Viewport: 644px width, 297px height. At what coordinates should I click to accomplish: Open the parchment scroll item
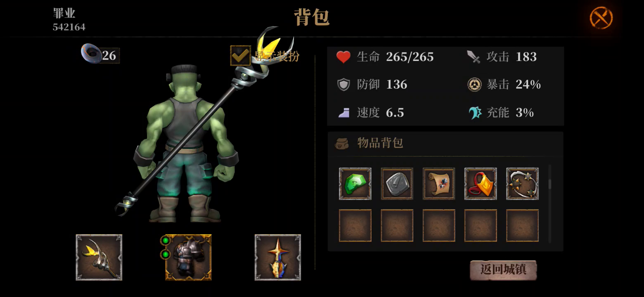click(x=439, y=184)
